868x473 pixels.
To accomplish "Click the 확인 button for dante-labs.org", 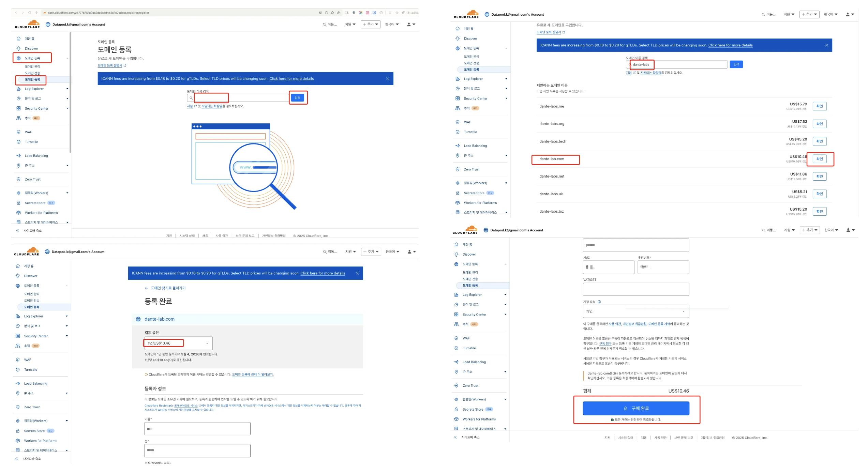I will click(819, 124).
